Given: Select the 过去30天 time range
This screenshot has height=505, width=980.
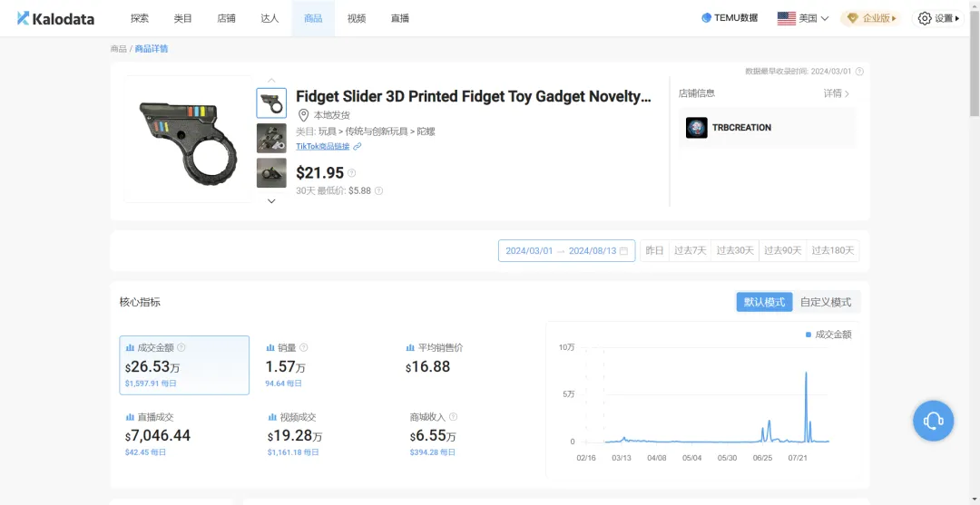Looking at the screenshot, I should tap(735, 251).
